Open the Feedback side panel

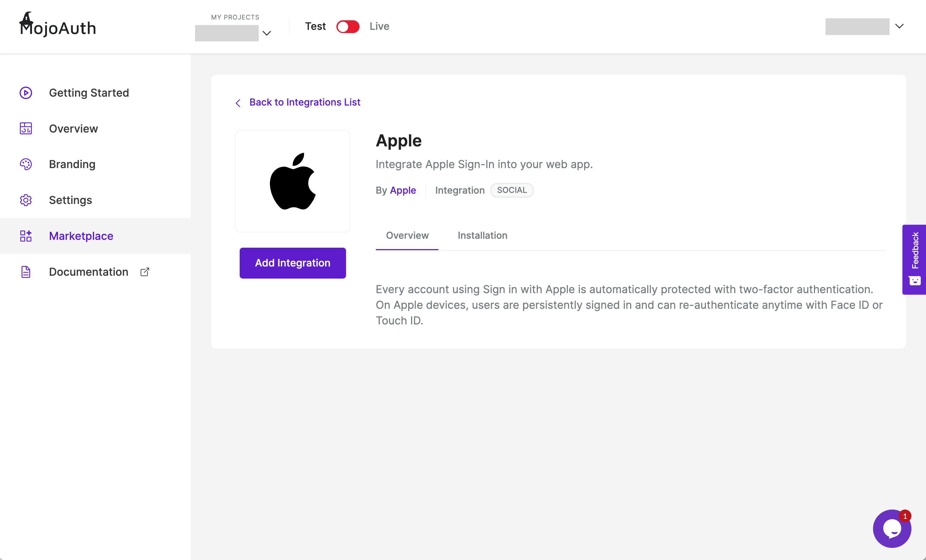click(914, 259)
